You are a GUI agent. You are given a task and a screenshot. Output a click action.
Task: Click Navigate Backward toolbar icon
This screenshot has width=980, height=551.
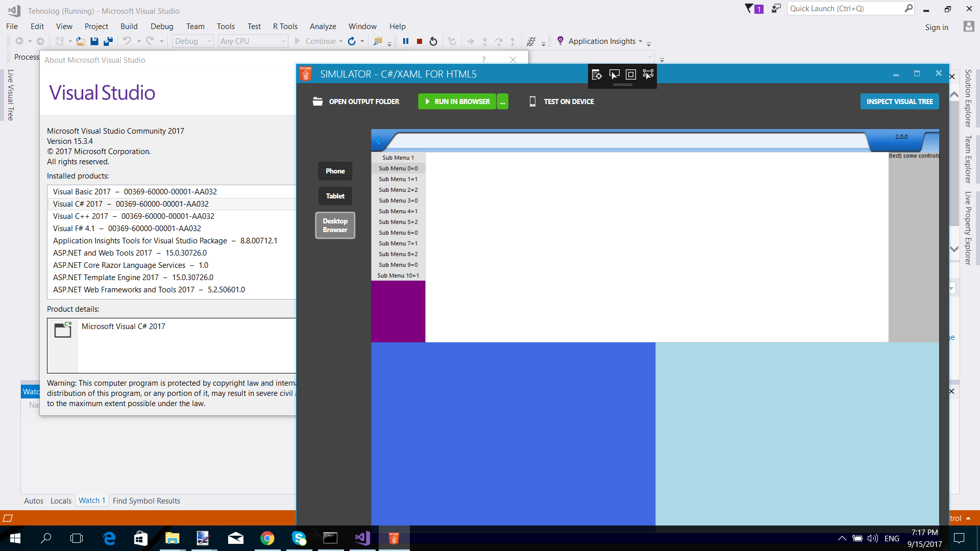click(19, 41)
